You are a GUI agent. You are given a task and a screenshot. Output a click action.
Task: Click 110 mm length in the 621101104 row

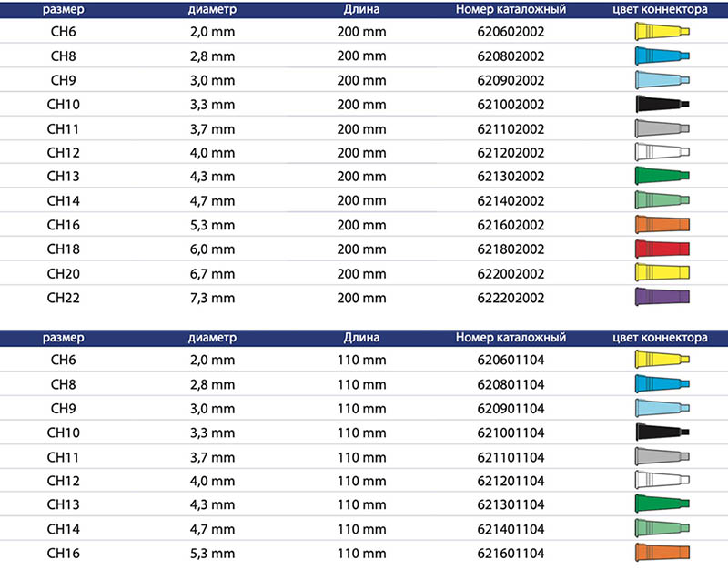pos(361,457)
